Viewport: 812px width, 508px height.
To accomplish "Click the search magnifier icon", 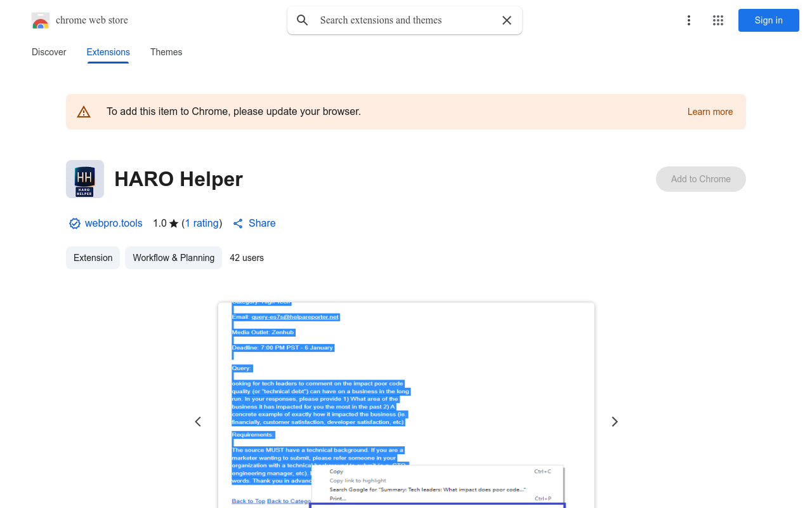I will (x=303, y=20).
